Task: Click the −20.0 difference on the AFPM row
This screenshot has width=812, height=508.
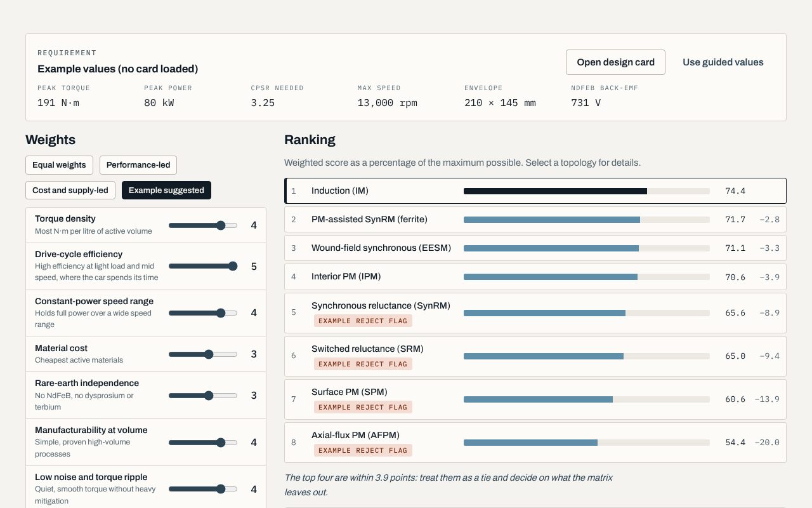Action: tap(767, 442)
